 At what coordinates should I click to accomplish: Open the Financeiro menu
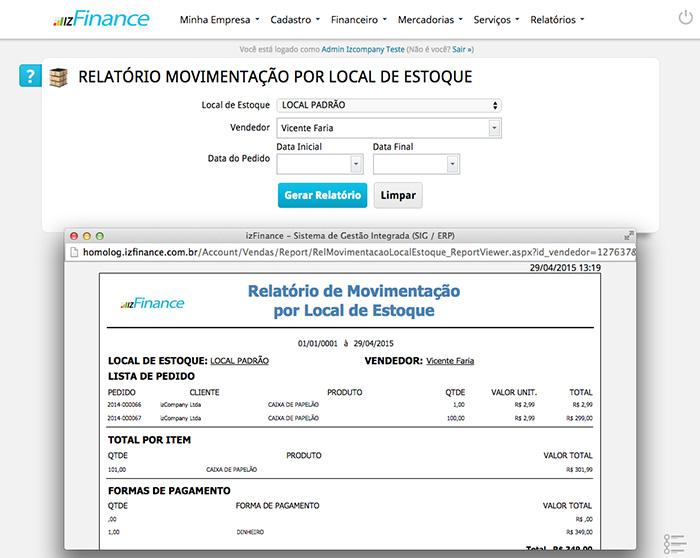click(360, 19)
